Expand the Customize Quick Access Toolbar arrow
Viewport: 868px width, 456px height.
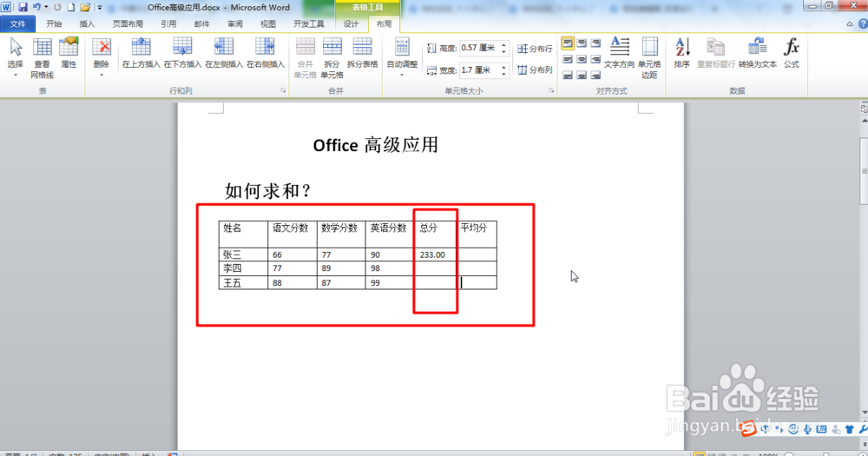tap(100, 8)
